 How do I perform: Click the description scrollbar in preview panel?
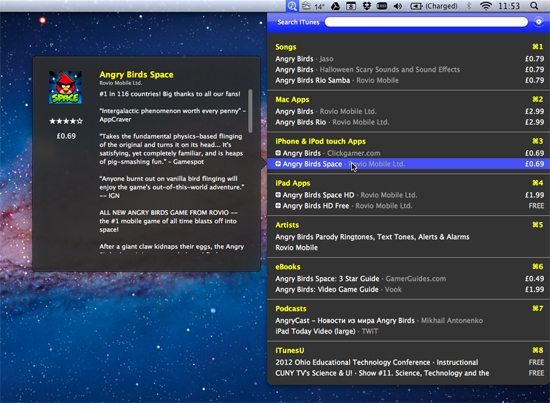[250, 111]
